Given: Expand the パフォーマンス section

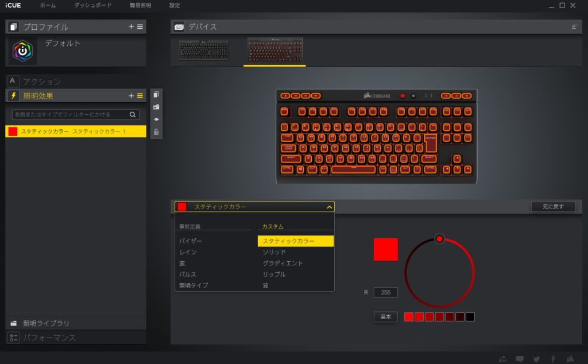Looking at the screenshot, I should tap(76, 338).
